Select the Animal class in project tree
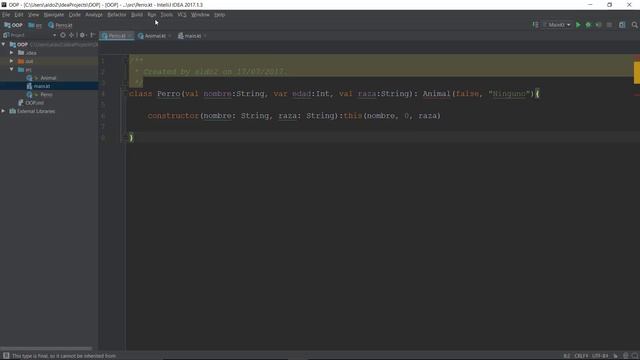Screen dimensions: 640x360 point(41,78)
